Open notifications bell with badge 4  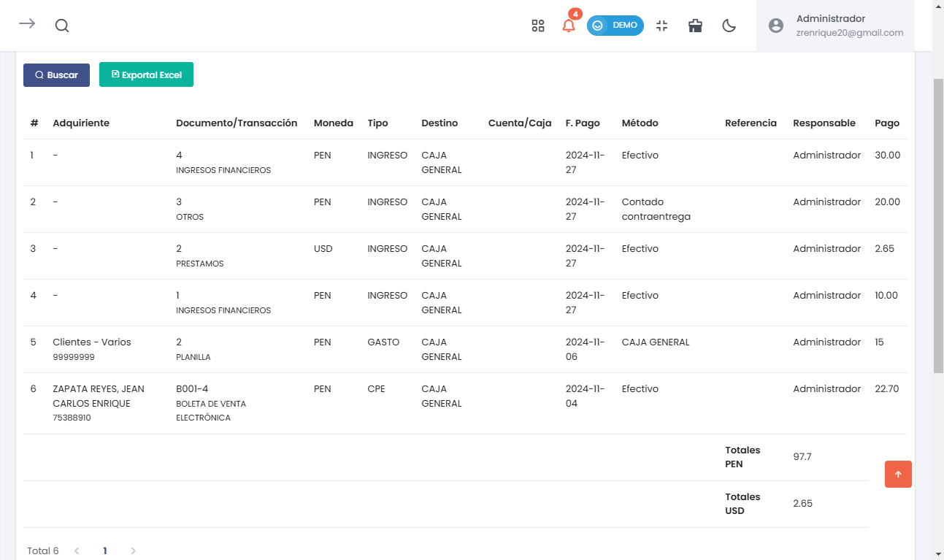pos(569,26)
